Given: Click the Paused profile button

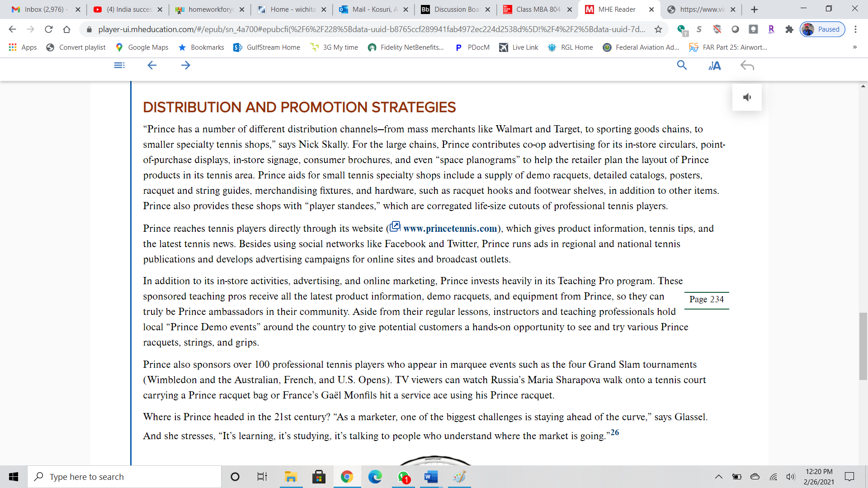Looking at the screenshot, I should (x=822, y=29).
